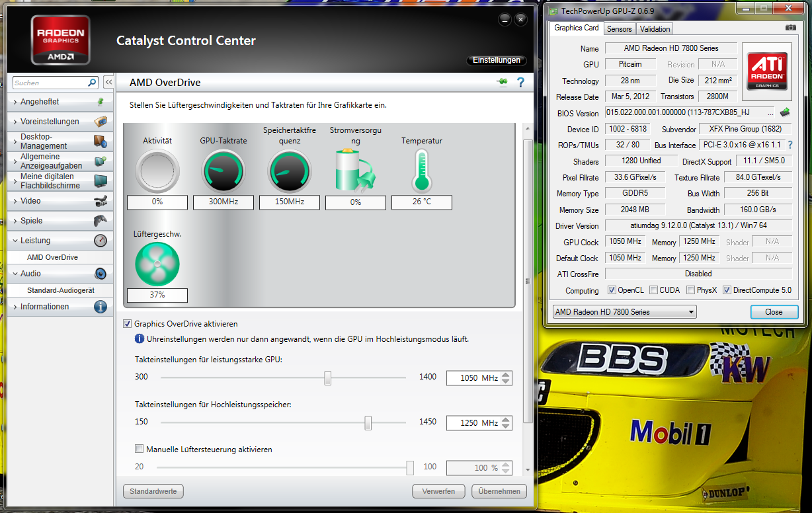Open the help question mark in AMD OverDrive
Image resolution: width=812 pixels, height=513 pixels.
click(520, 83)
